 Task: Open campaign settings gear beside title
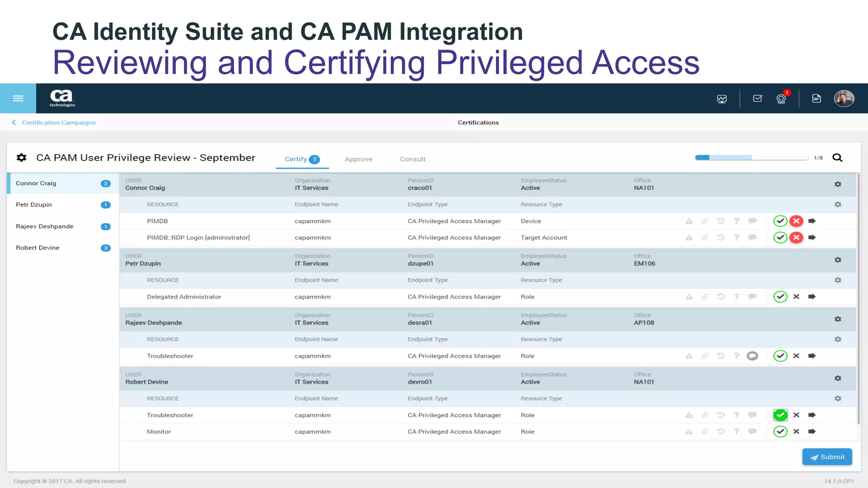(22, 158)
